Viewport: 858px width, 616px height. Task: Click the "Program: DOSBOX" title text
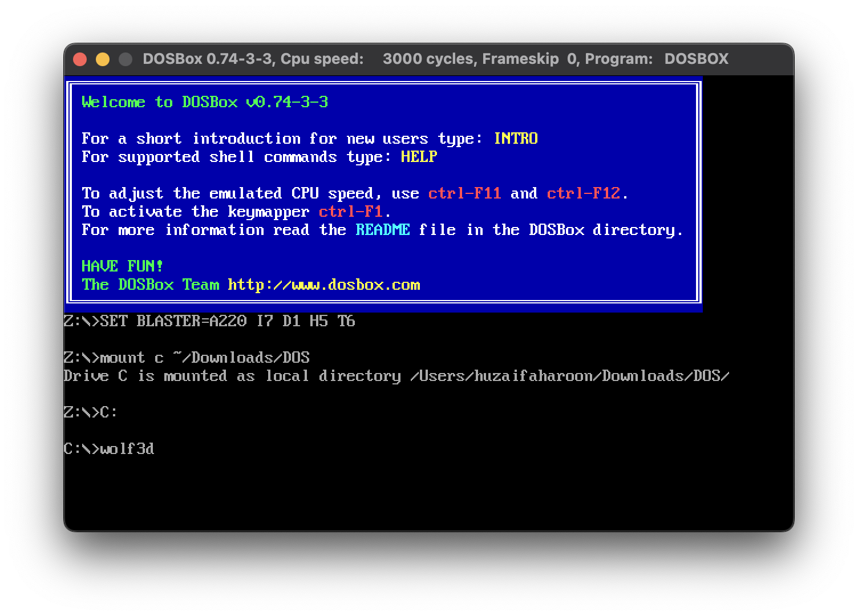pyautogui.click(x=657, y=59)
